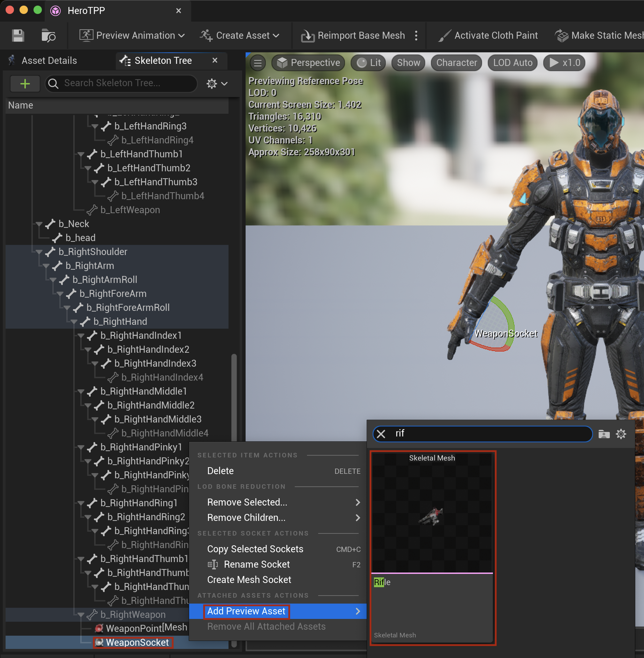
Task: Click WeaponSocket label in viewport
Action: click(x=506, y=334)
